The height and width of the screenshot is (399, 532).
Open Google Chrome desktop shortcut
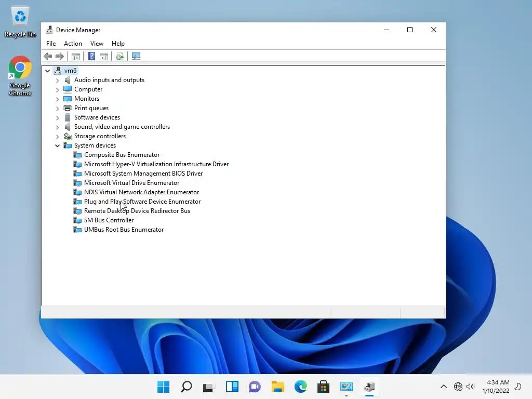[20, 76]
